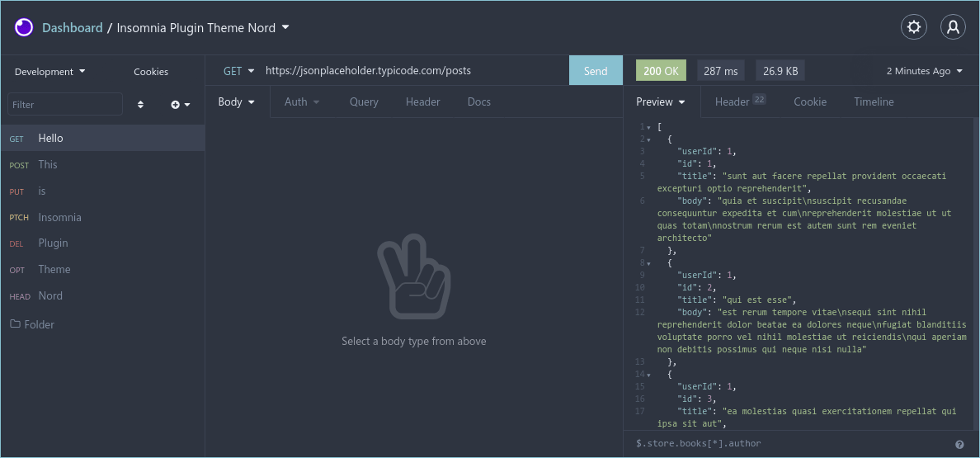Collapse the JSON array at line 1
The width and height of the screenshot is (980, 458).
pyautogui.click(x=648, y=127)
